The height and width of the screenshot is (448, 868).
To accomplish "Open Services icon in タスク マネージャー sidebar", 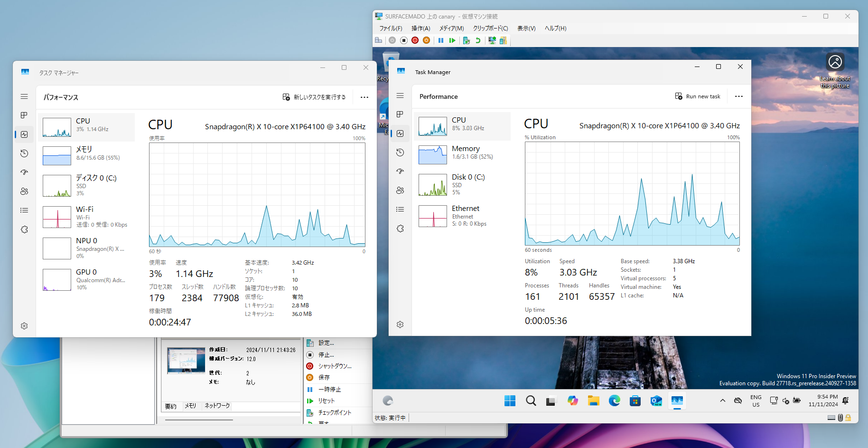I will click(24, 229).
